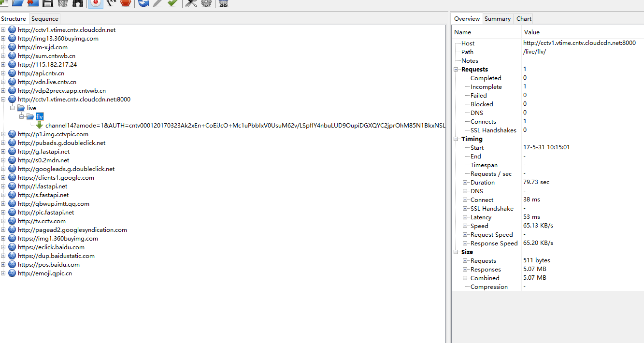Select http://p1.img.cctvpic.com host
Image resolution: width=644 pixels, height=343 pixels.
[x=53, y=134]
